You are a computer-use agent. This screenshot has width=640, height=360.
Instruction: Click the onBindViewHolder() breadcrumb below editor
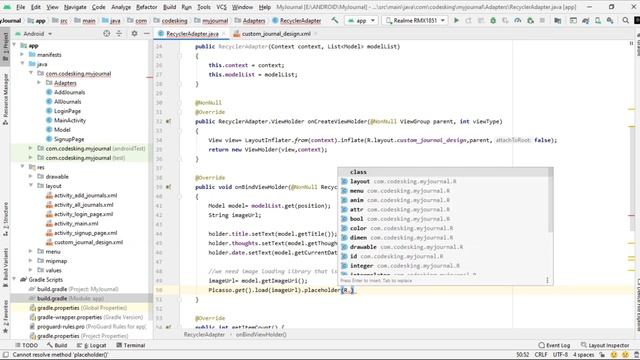coord(261,334)
